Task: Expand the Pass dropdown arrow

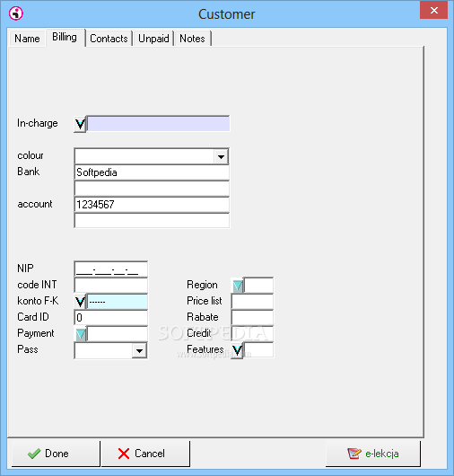Action: (x=139, y=350)
